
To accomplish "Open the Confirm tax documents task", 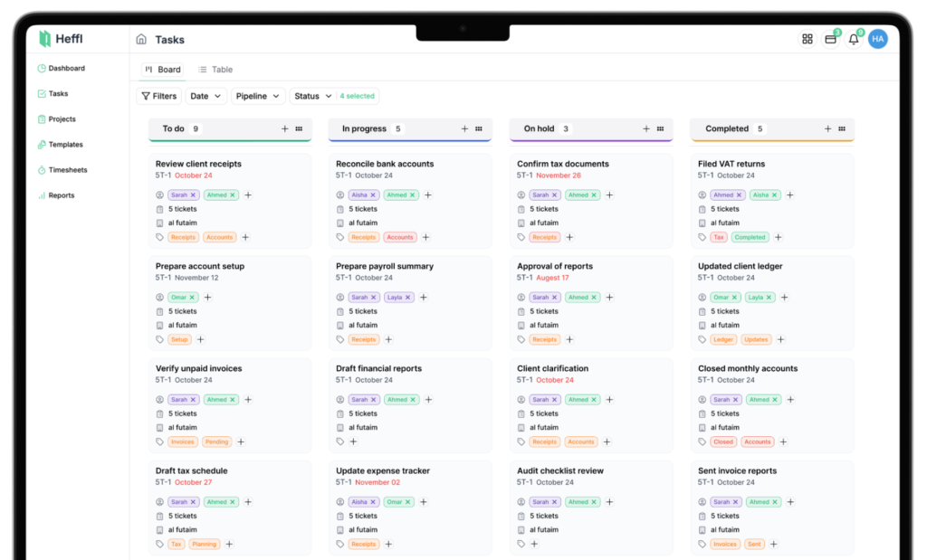I will point(563,164).
